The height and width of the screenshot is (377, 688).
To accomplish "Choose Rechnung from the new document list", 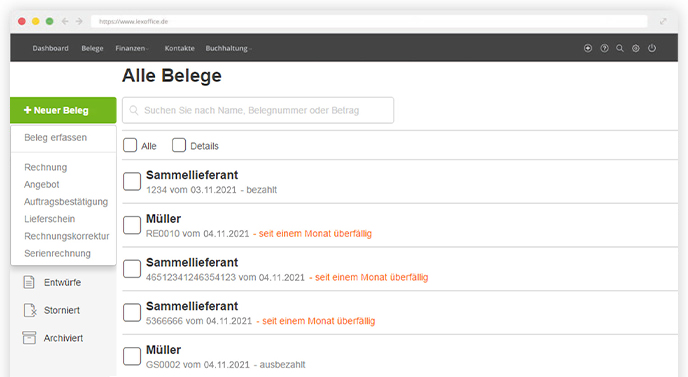I will tap(46, 167).
